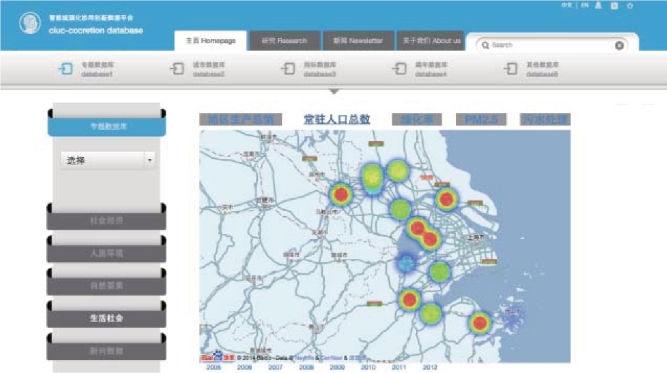Image resolution: width=667 pixels, height=373 pixels.
Task: Click the database5 arrow icon
Action: click(x=510, y=69)
